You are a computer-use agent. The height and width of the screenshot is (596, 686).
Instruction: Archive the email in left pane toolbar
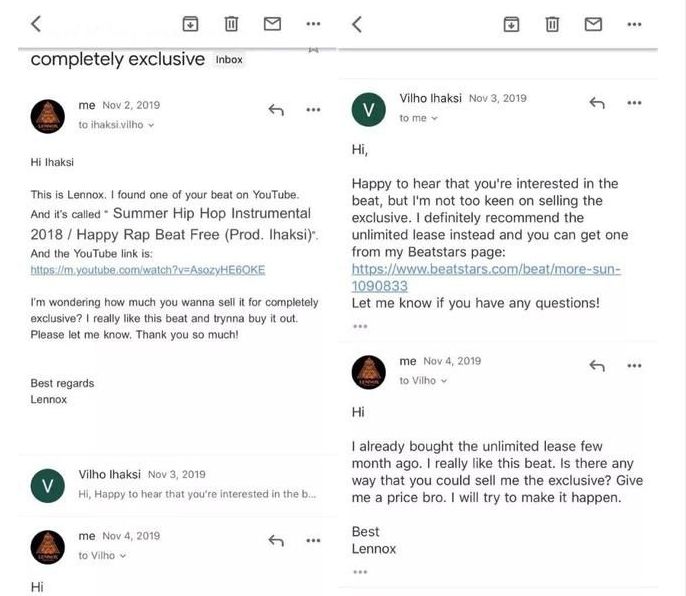pyautogui.click(x=190, y=24)
